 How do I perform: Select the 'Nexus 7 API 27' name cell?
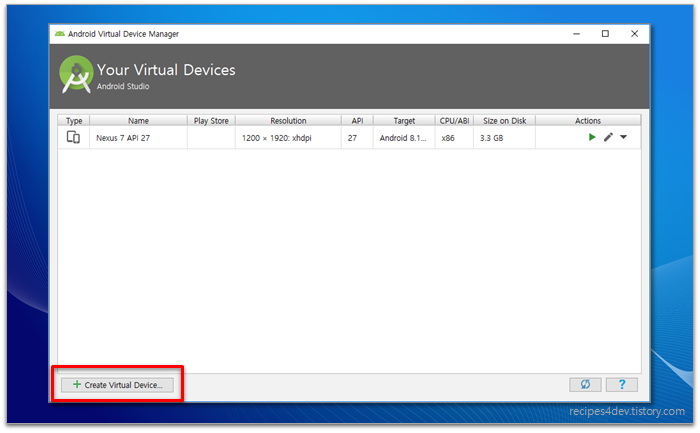pos(138,137)
